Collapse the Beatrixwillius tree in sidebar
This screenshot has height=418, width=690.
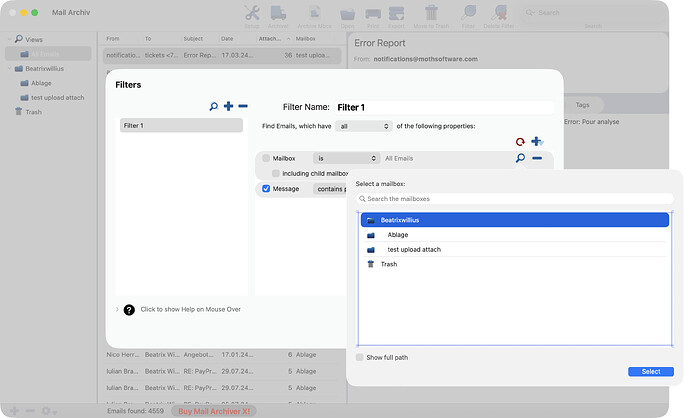point(9,68)
